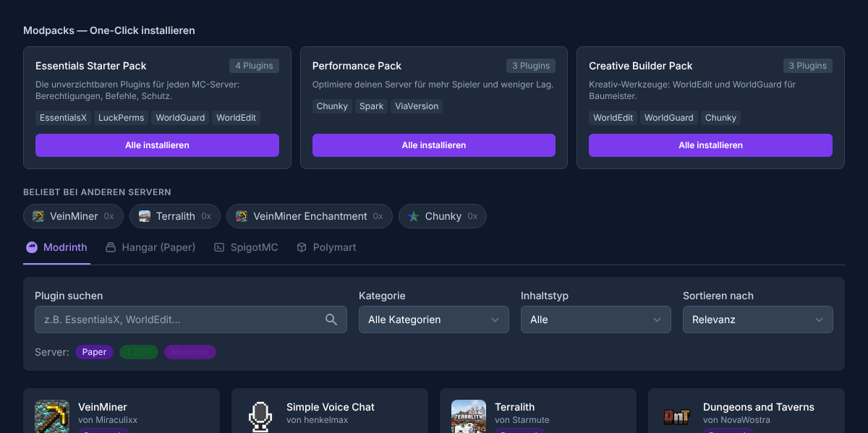Click the Performance Pack title
Screen dimensions: 868x433
pos(357,66)
